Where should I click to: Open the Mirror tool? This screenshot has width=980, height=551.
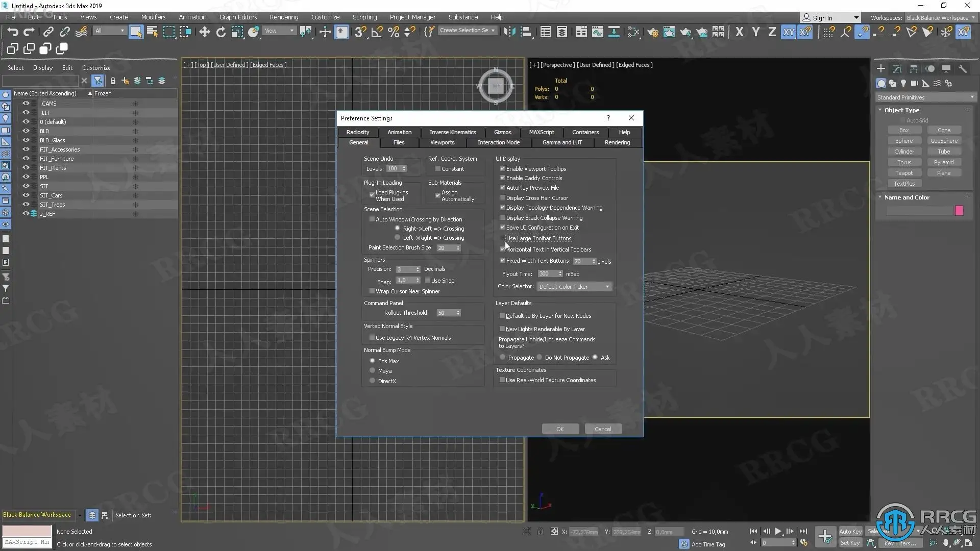pos(509,32)
